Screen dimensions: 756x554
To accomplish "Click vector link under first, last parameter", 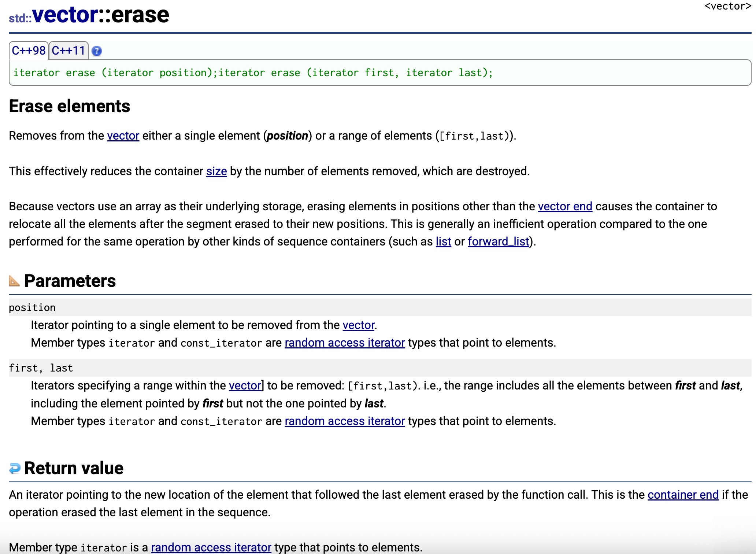I will (x=245, y=386).
